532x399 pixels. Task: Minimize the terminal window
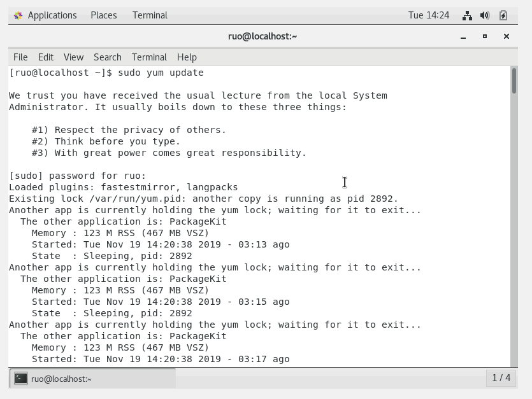click(463, 36)
